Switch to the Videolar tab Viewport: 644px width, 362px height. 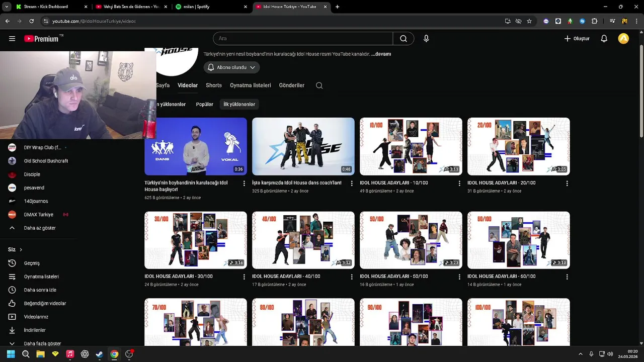tap(188, 85)
